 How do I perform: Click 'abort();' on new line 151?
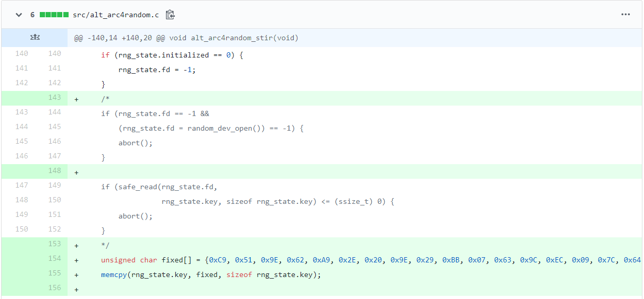click(x=136, y=216)
